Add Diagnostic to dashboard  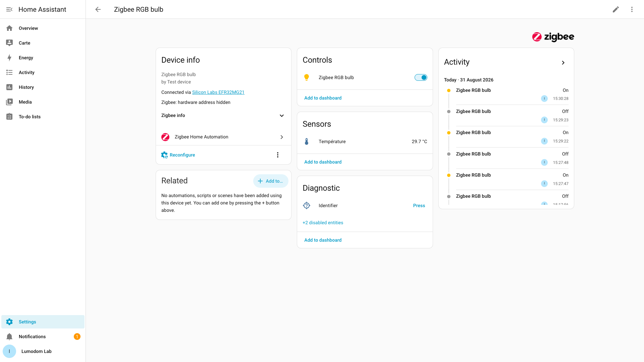pos(323,240)
